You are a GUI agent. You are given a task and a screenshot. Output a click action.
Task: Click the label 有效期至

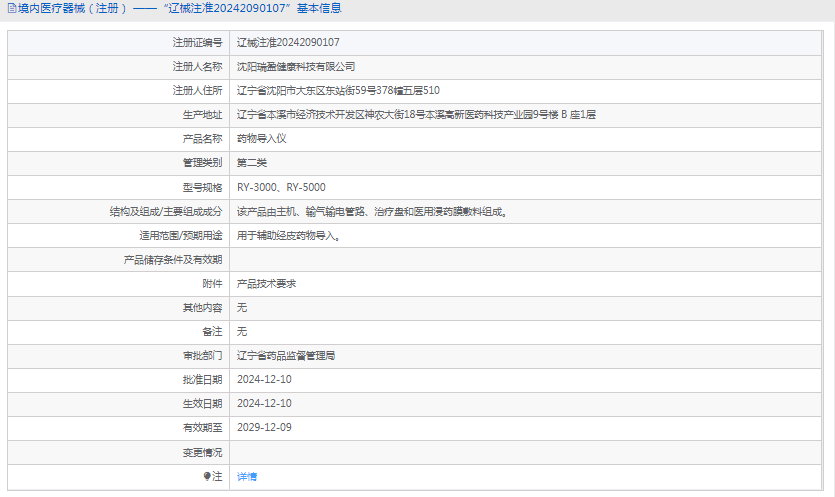point(202,428)
